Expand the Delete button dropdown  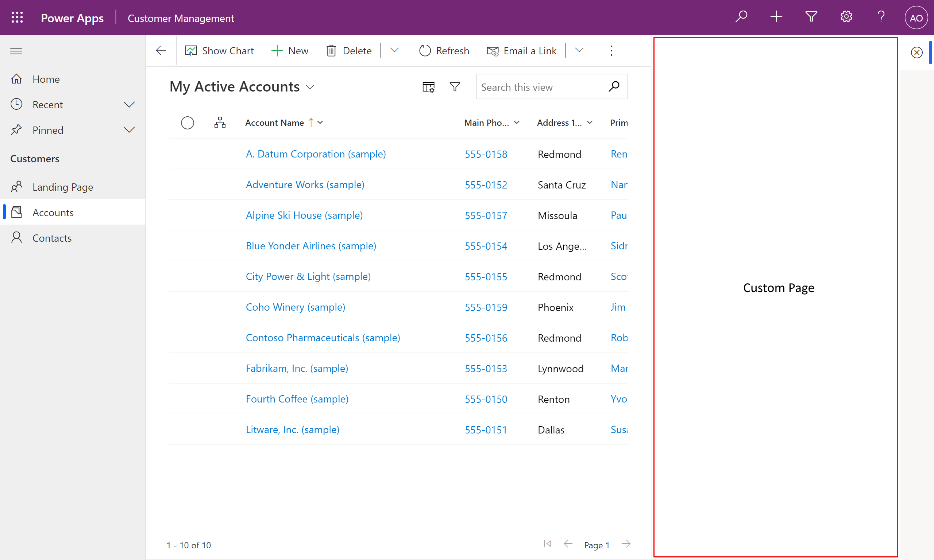pos(395,51)
